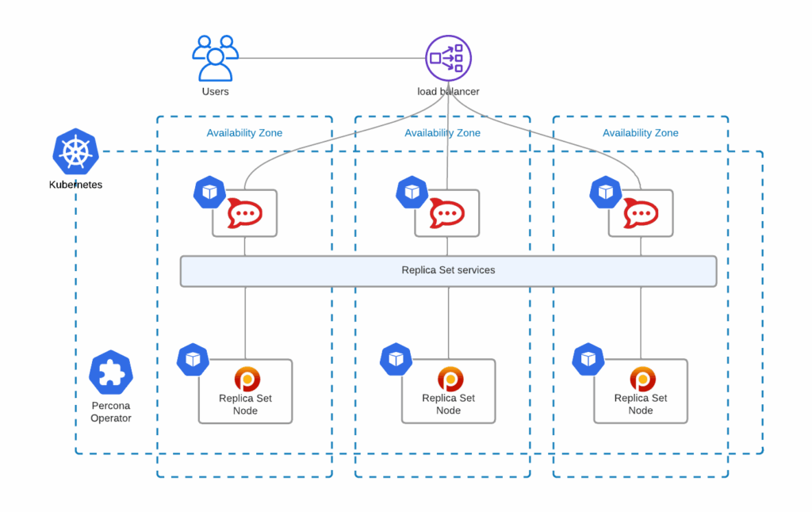Select the "Replica Set Node" text in right box
The image size is (812, 512).
(641, 404)
